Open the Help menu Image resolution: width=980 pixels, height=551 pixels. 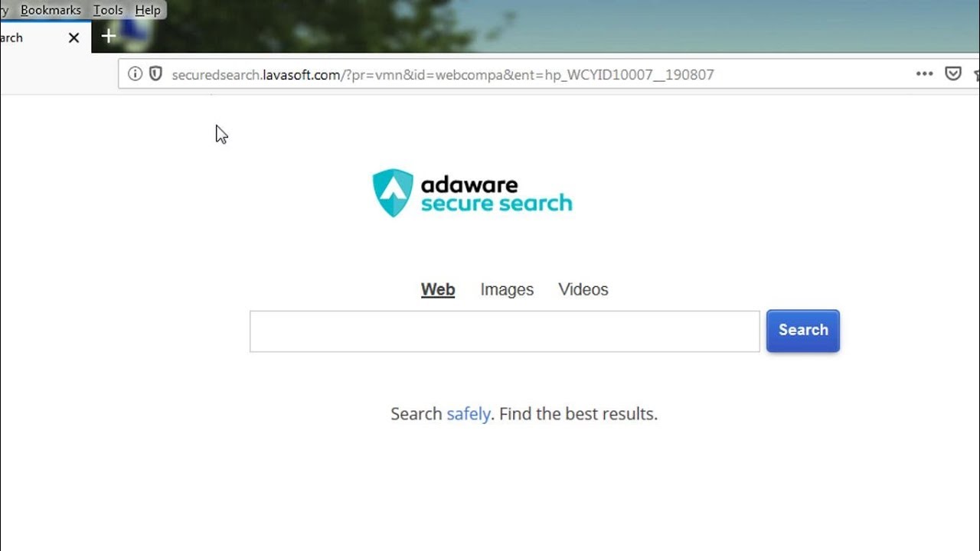coord(148,10)
